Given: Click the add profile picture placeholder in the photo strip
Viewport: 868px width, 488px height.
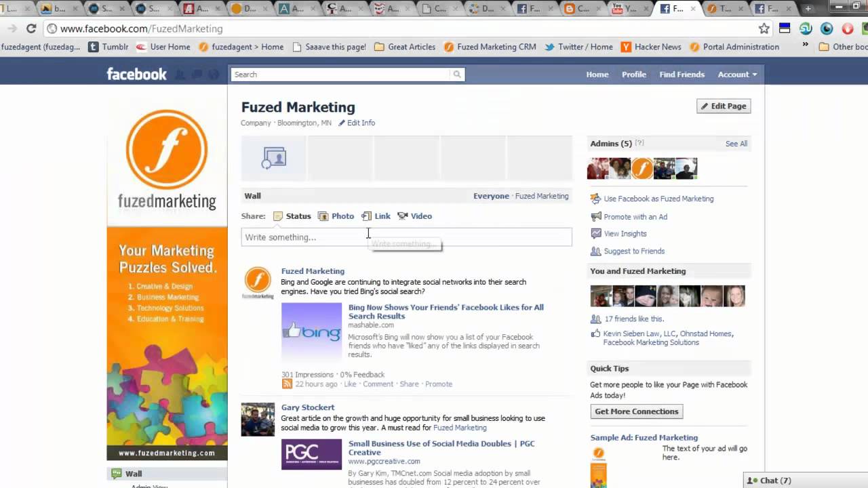Looking at the screenshot, I should pyautogui.click(x=274, y=158).
